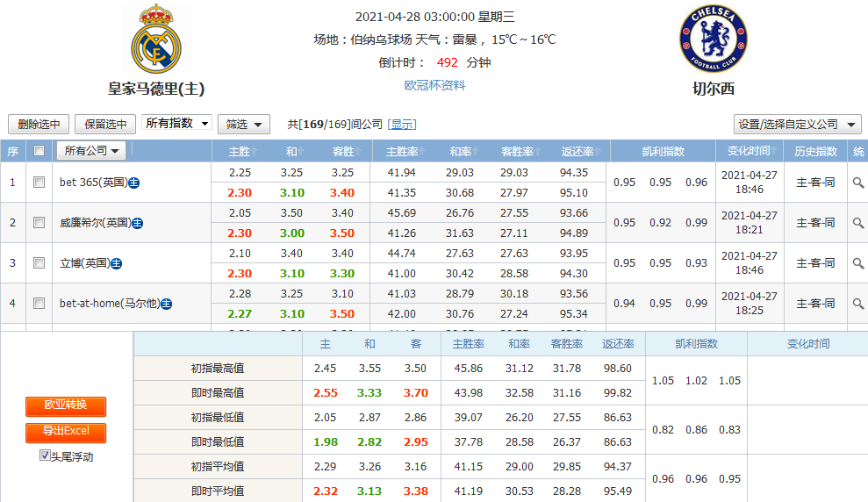This screenshot has width=868, height=502.
Task: Click bet-at-home live home odds 2.27
Action: (x=239, y=314)
